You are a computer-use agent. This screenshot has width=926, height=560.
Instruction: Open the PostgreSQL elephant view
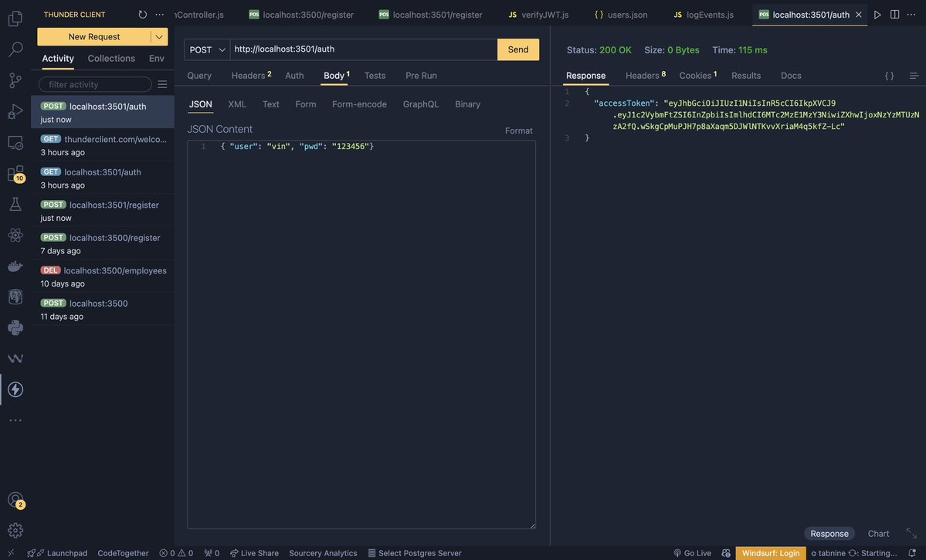coord(15,297)
